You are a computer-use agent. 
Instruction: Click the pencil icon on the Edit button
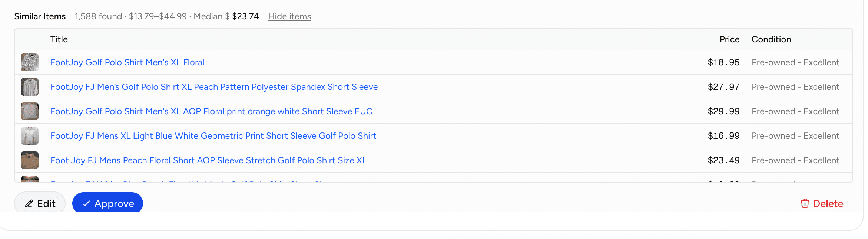pos(29,203)
